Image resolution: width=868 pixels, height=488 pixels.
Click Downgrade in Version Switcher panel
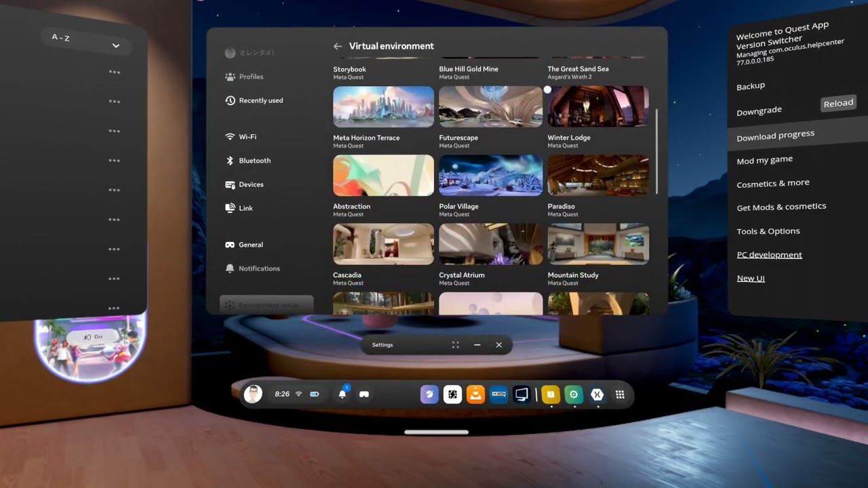[759, 110]
